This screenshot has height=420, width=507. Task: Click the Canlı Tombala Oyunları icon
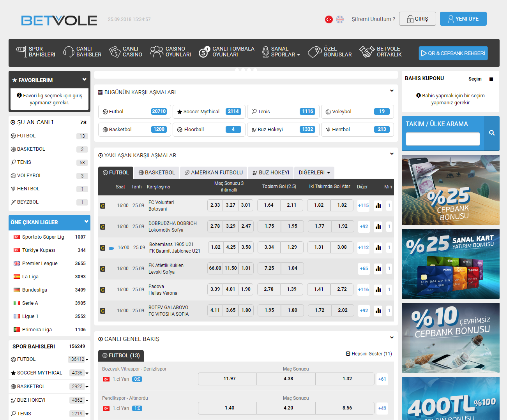[203, 52]
